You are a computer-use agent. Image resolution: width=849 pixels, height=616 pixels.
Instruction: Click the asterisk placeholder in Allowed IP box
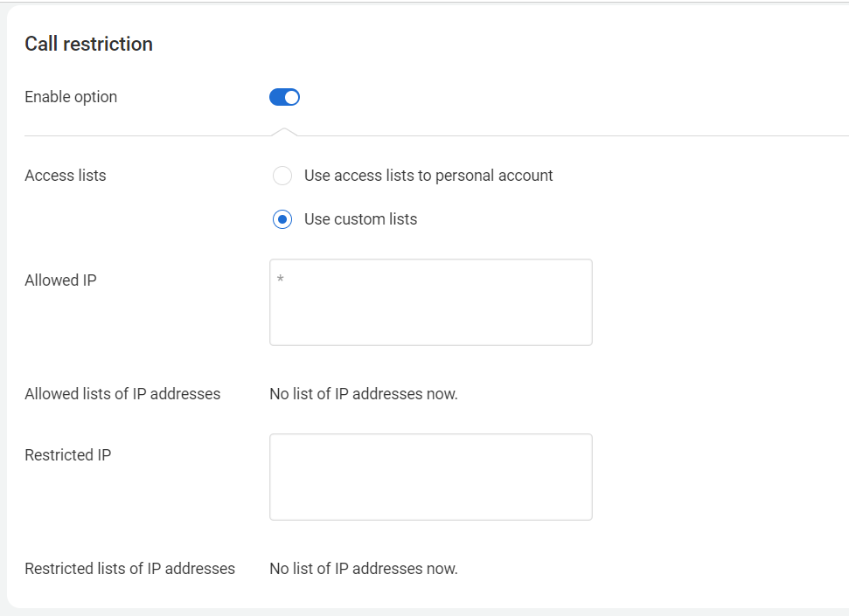(x=281, y=280)
